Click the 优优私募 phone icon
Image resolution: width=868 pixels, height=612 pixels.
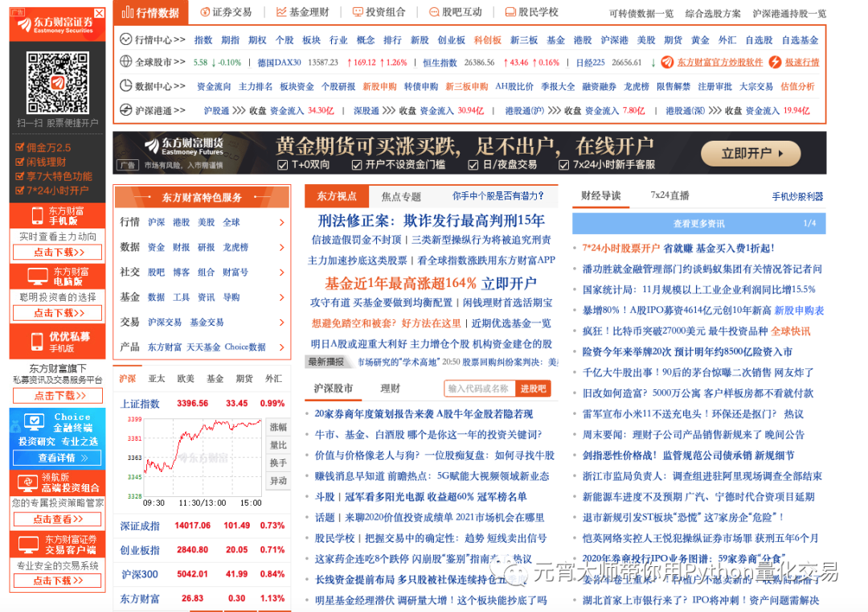click(x=37, y=342)
